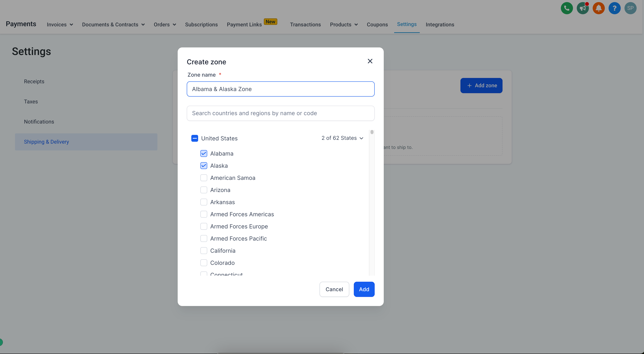Click the countries and regions search field
Viewport: 644px width, 354px height.
(x=280, y=113)
